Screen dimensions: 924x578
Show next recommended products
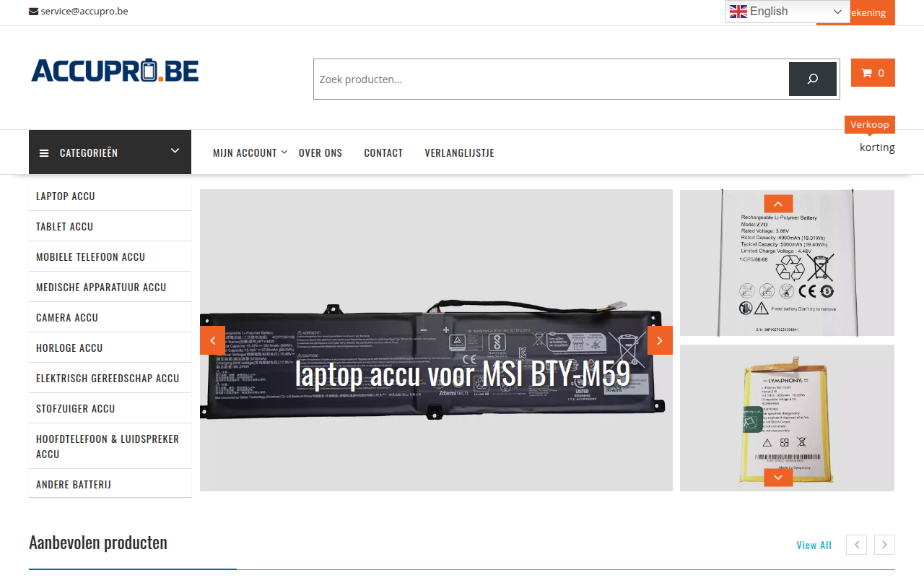coord(884,545)
